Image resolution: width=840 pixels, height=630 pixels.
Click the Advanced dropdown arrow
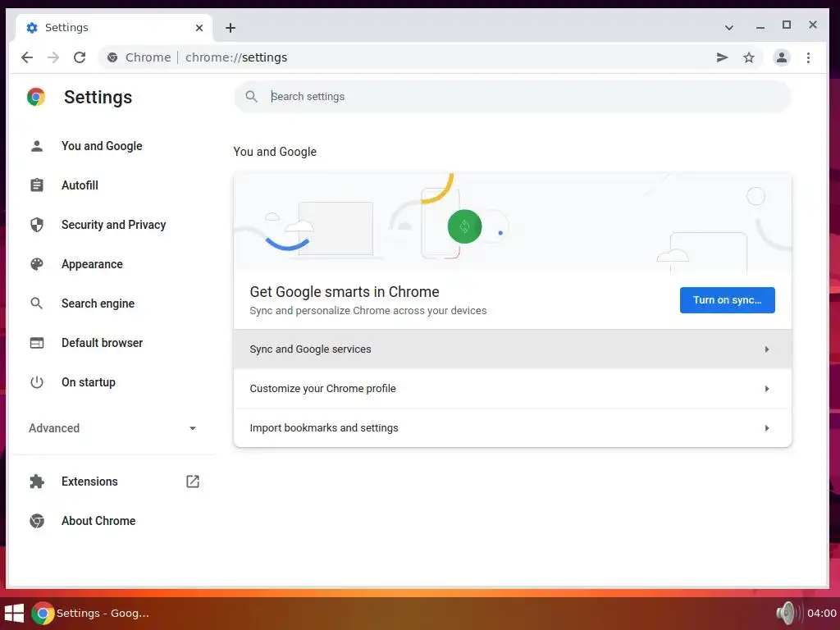point(192,428)
